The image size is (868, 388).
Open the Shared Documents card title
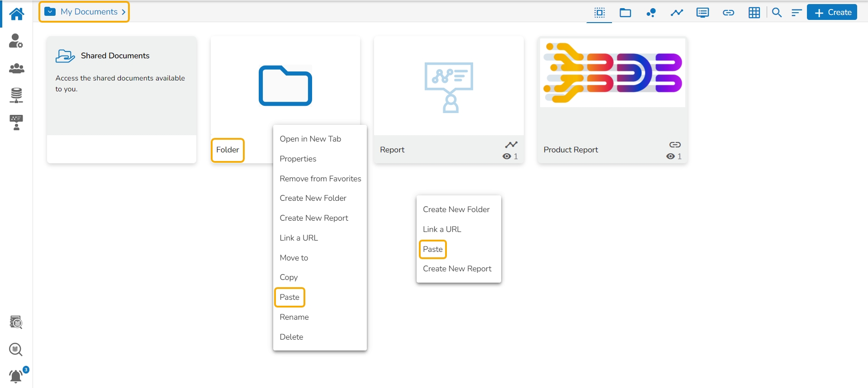click(x=115, y=56)
